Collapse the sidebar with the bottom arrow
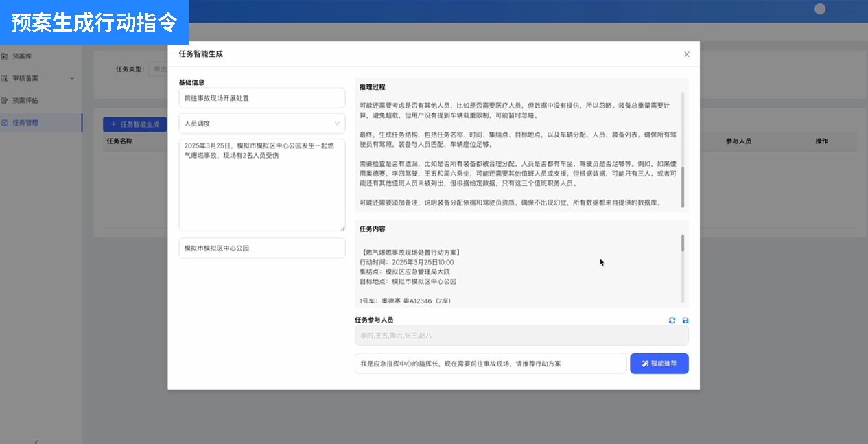Viewport: 868px width, 444px height. (36, 441)
